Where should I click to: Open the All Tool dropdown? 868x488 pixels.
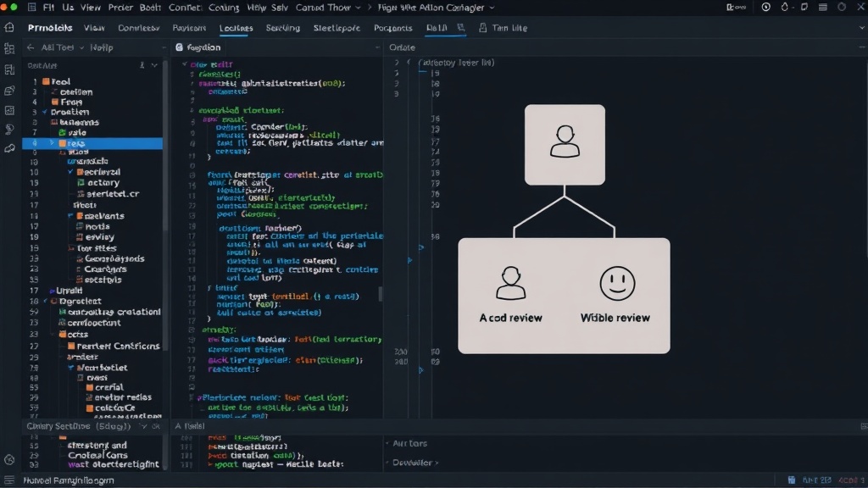81,47
